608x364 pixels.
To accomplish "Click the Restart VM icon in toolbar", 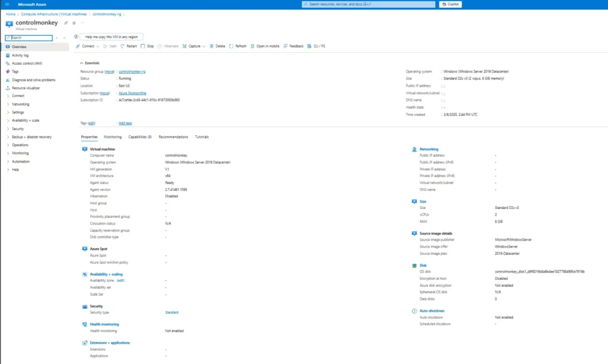I will [x=122, y=46].
